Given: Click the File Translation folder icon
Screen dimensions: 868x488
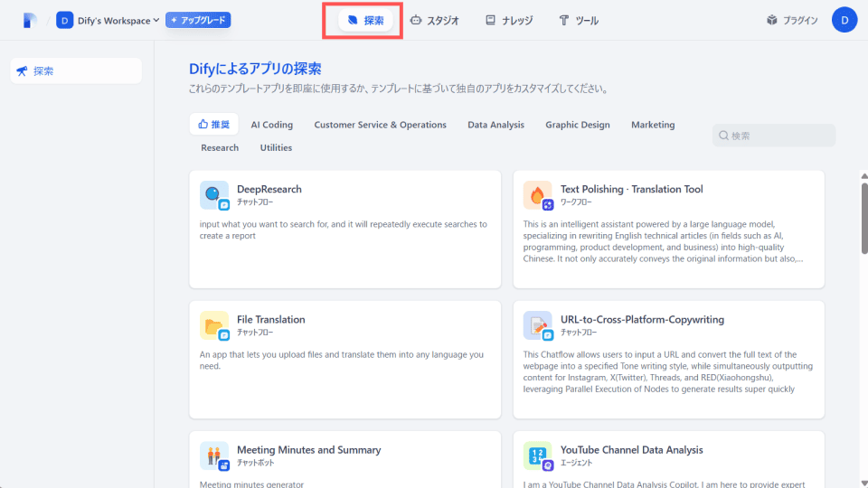Looking at the screenshot, I should coord(214,325).
